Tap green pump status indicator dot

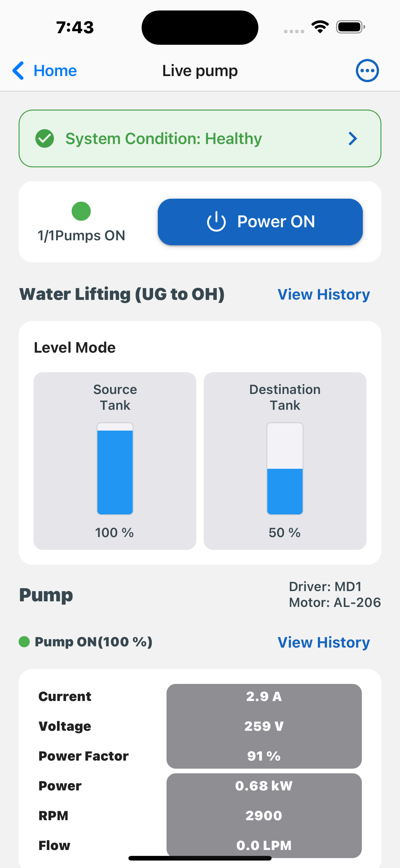(x=81, y=211)
